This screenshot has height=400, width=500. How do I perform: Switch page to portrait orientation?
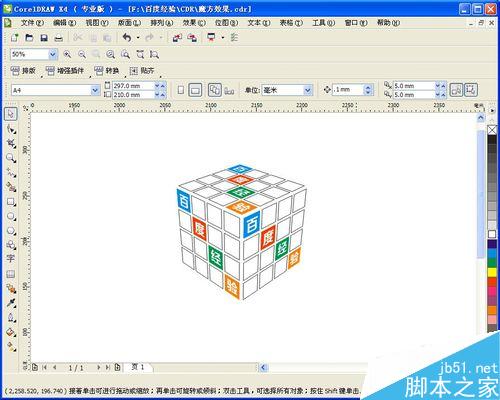[x=181, y=90]
